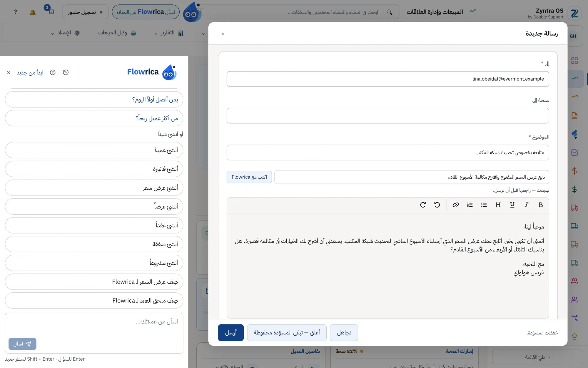Insert a numbered list

[x=470, y=205]
